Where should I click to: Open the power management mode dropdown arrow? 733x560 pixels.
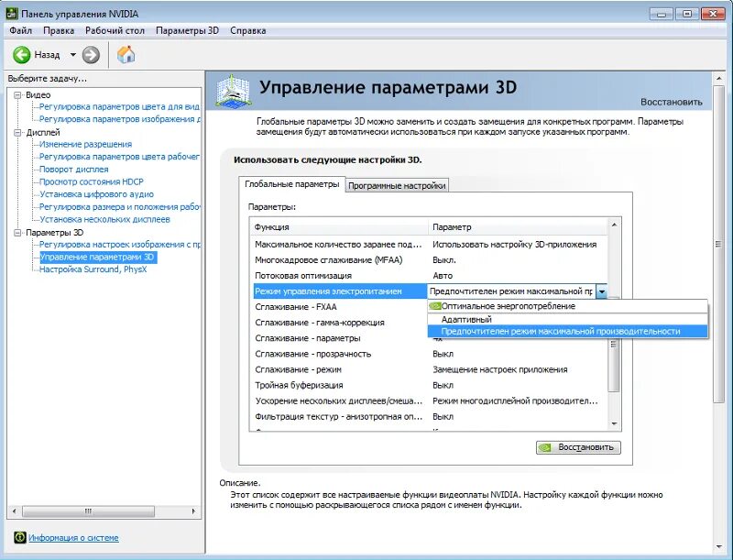602,291
